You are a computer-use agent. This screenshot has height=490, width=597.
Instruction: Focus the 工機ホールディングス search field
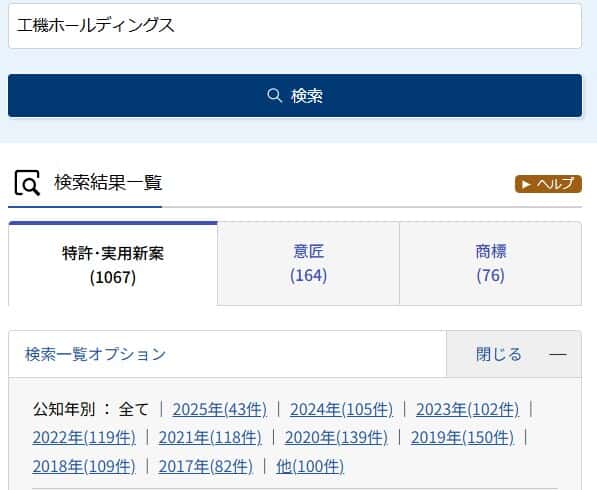pyautogui.click(x=295, y=26)
